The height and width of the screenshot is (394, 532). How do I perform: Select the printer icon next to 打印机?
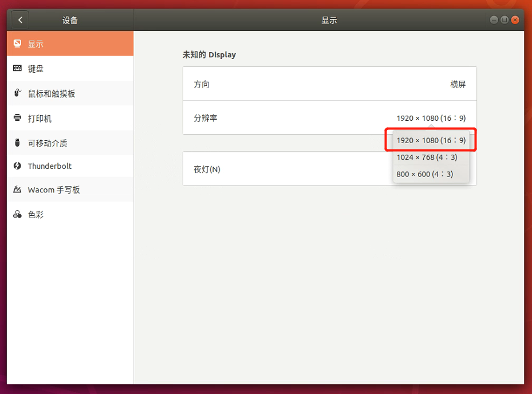[x=17, y=118]
